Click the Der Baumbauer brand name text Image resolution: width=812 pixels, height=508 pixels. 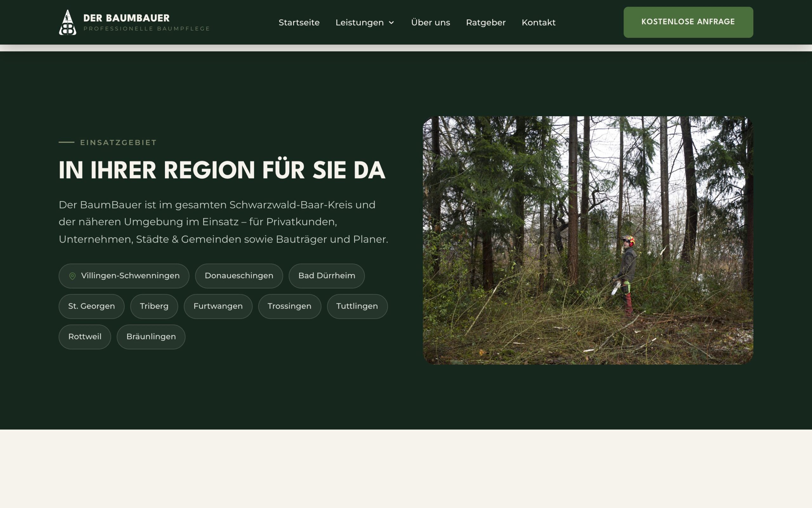pos(127,18)
